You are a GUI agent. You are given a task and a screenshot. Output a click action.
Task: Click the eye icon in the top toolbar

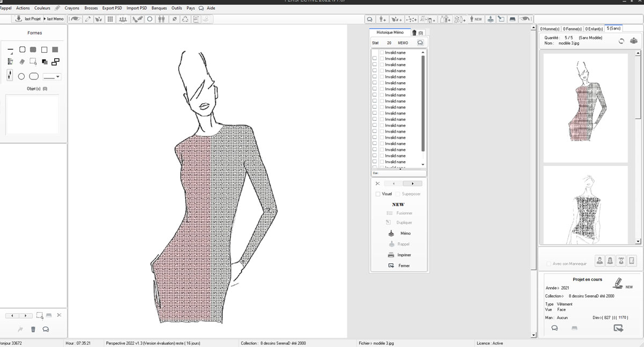point(75,19)
